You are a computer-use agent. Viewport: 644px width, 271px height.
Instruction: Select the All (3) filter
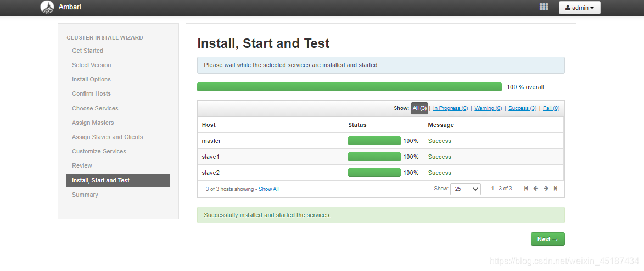pyautogui.click(x=419, y=108)
